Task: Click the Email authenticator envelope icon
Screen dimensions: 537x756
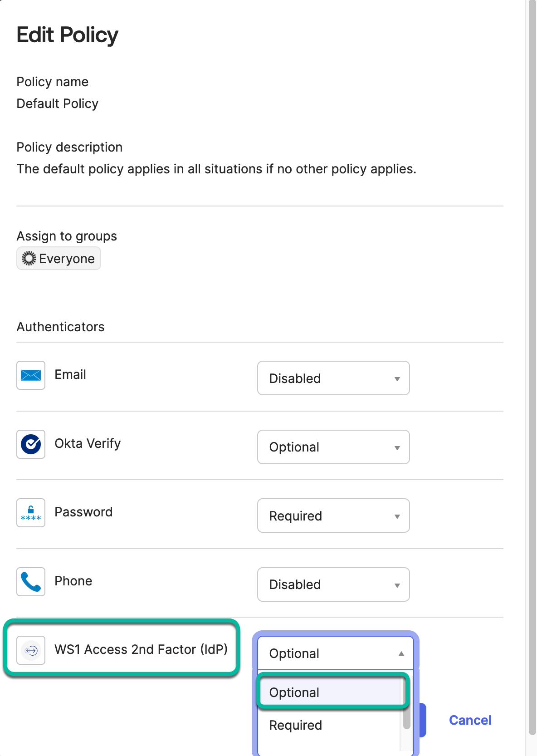Action: point(31,375)
